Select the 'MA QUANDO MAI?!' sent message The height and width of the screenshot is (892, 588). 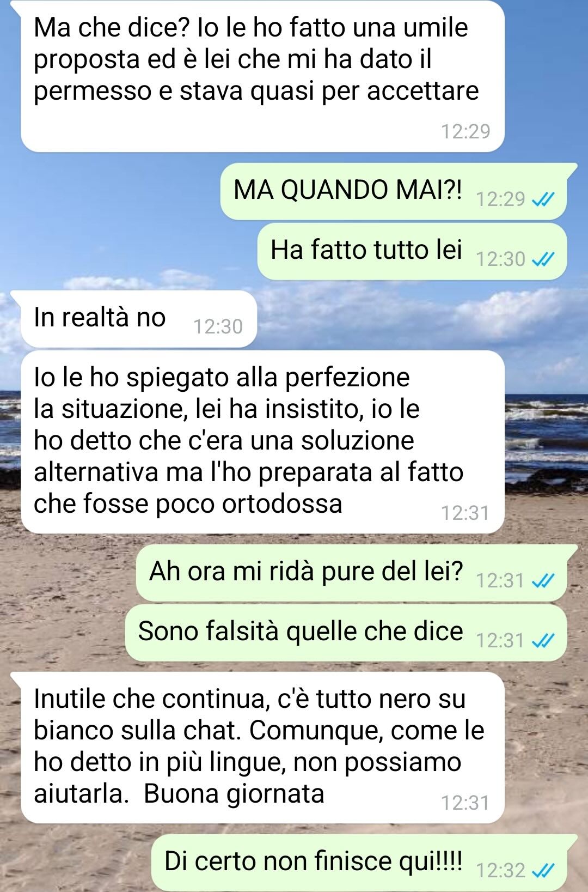[x=393, y=191]
